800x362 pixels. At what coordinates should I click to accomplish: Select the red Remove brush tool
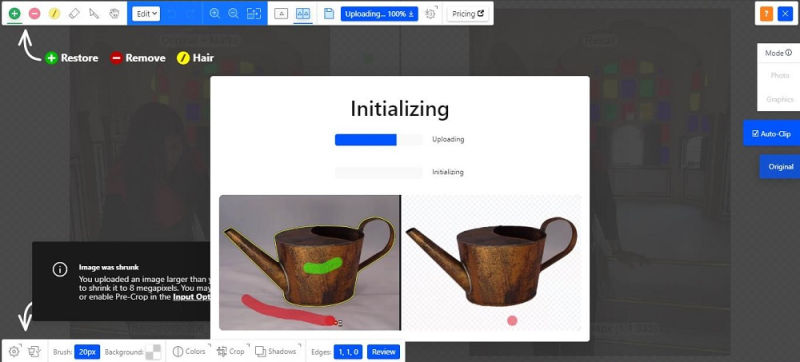click(35, 14)
